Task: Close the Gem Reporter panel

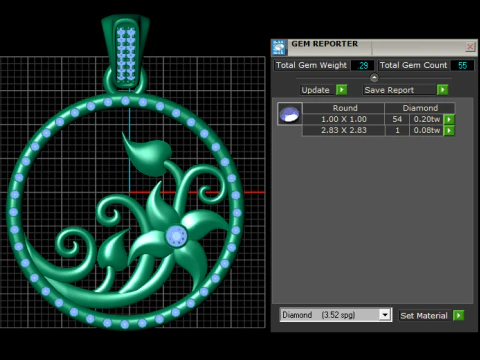Action: click(x=470, y=46)
